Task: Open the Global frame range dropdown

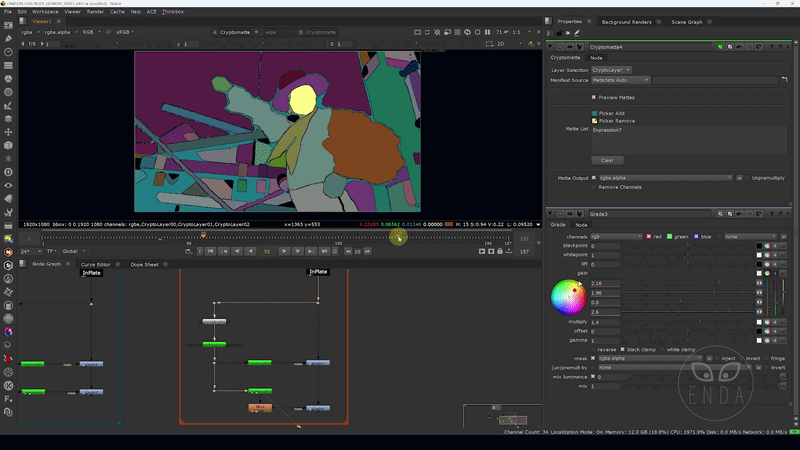Action: tap(73, 251)
